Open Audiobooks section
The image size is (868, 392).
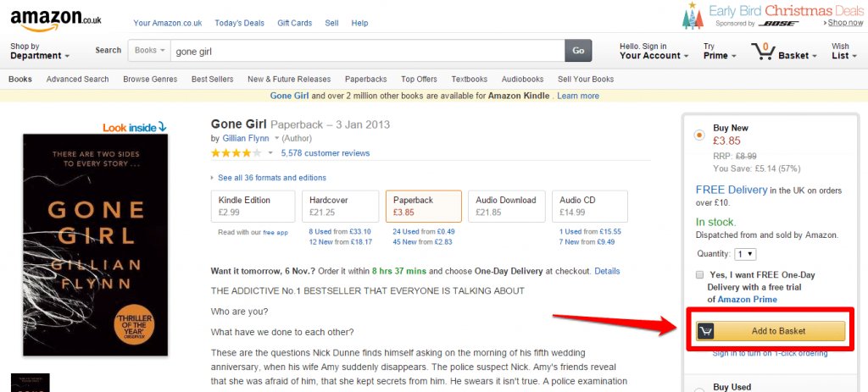point(522,79)
